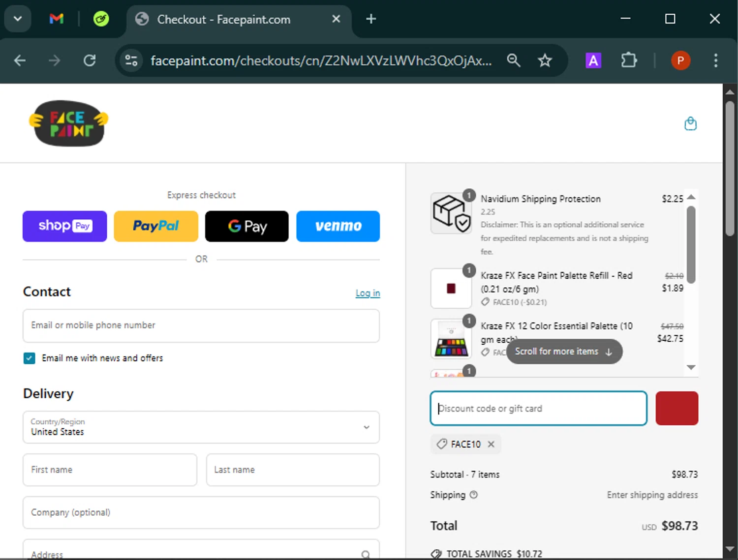This screenshot has width=738, height=560.
Task: Follow the Log in link
Action: point(368,293)
